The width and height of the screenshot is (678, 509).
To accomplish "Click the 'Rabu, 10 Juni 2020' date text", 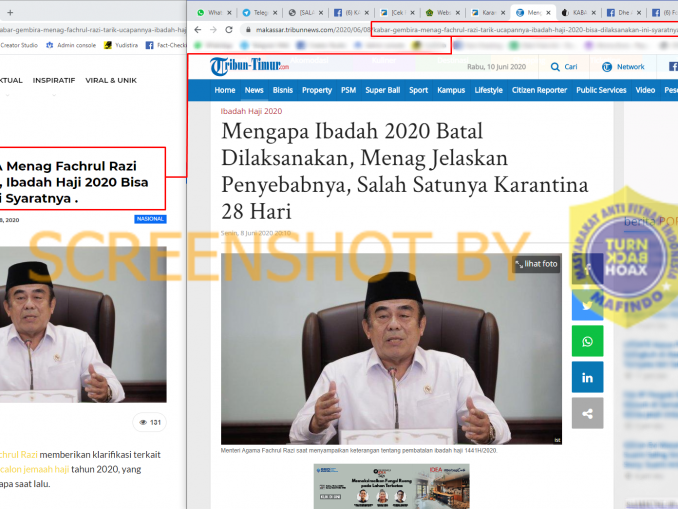I will click(496, 67).
